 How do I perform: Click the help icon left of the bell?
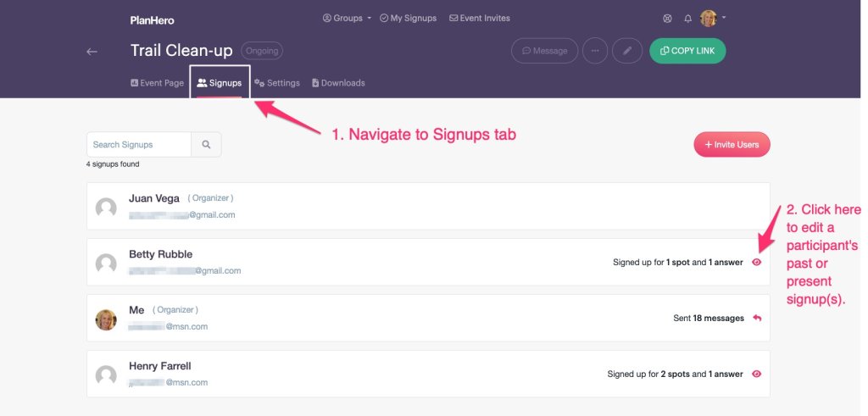coord(667,19)
